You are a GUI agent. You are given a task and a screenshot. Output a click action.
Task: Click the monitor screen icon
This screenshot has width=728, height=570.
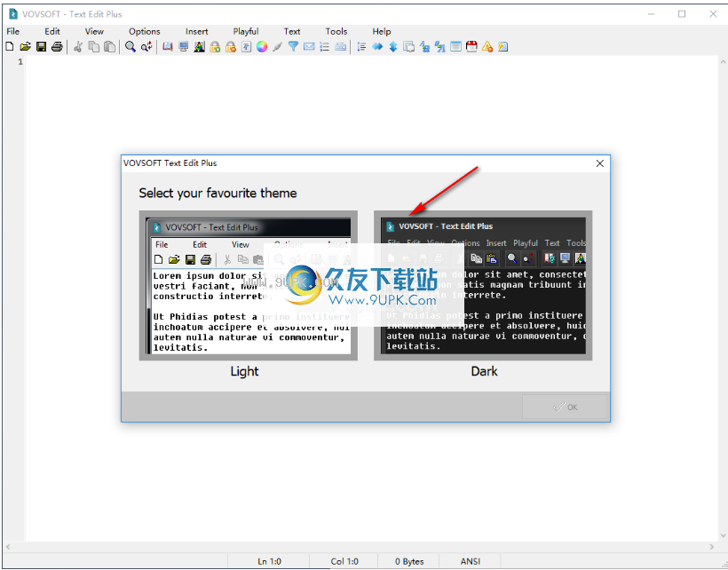tap(184, 46)
